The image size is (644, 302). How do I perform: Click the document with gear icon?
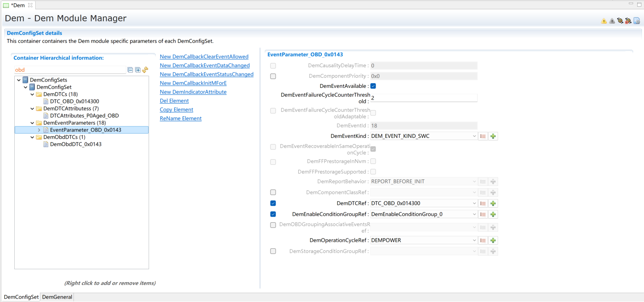point(636,21)
